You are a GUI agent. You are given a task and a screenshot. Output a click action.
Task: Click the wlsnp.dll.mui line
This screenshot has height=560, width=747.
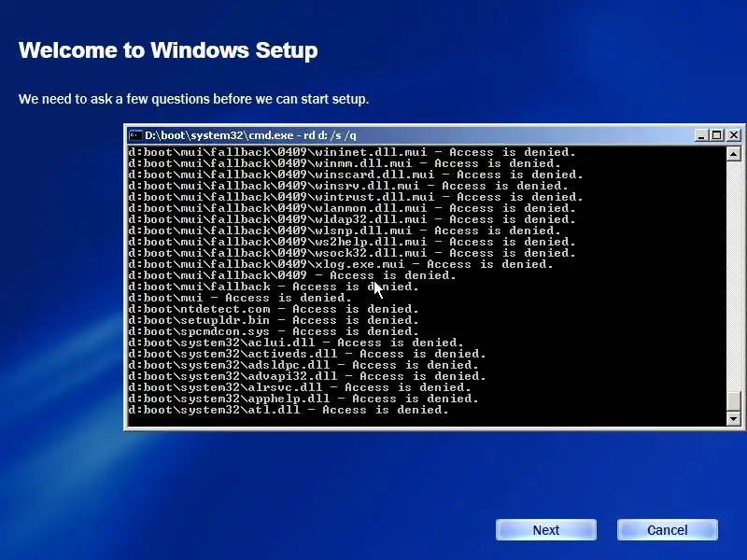[345, 231]
